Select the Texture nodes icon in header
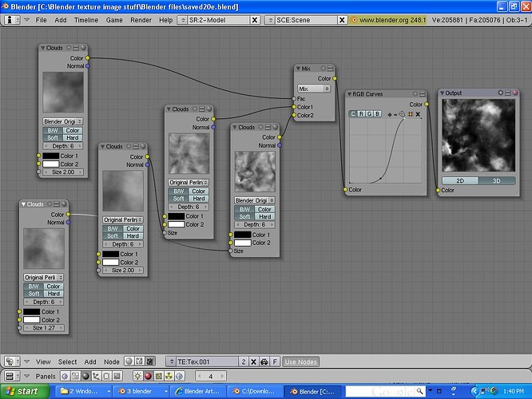Image resolution: width=532 pixels, height=399 pixels. pos(150,361)
